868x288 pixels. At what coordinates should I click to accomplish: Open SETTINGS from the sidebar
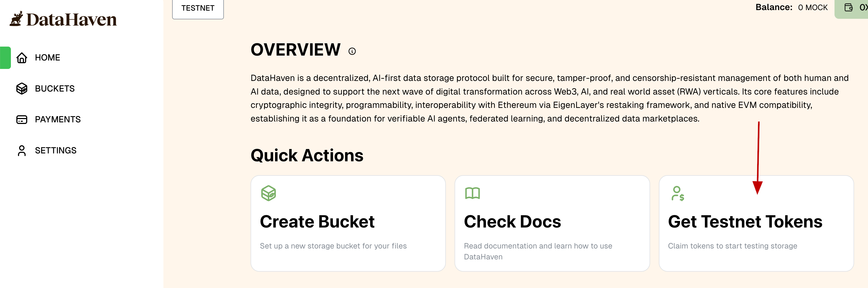click(56, 151)
